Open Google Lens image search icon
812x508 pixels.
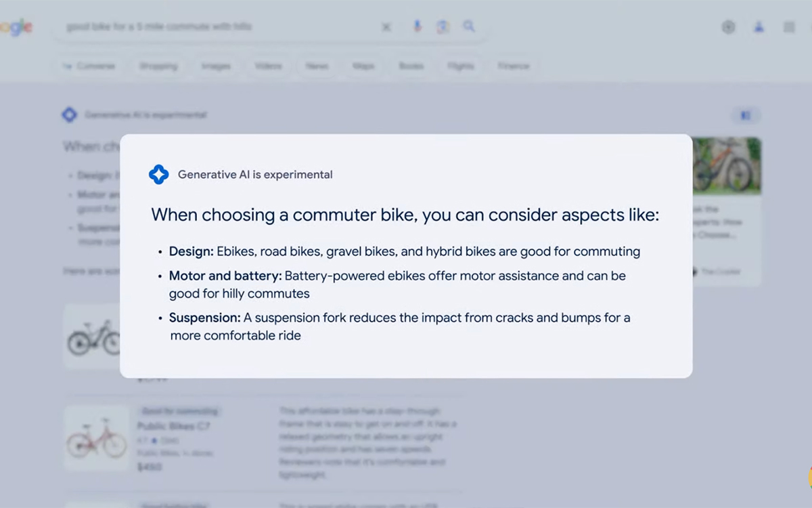(443, 27)
